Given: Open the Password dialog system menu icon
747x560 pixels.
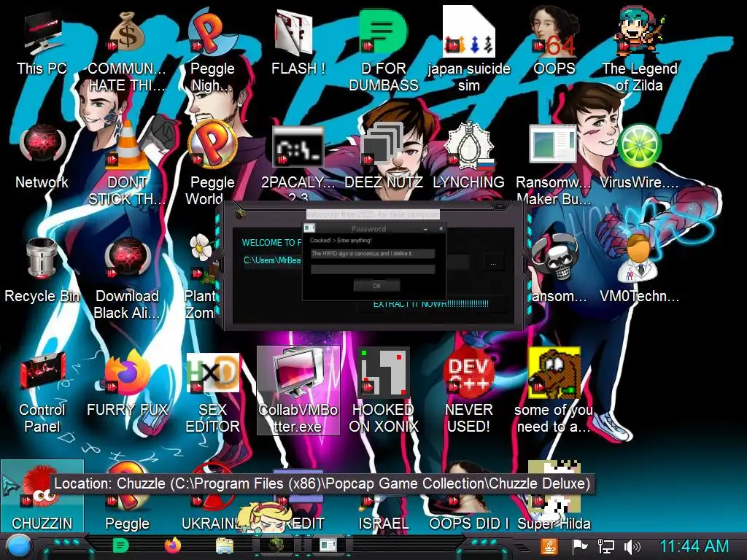Looking at the screenshot, I should click(309, 228).
